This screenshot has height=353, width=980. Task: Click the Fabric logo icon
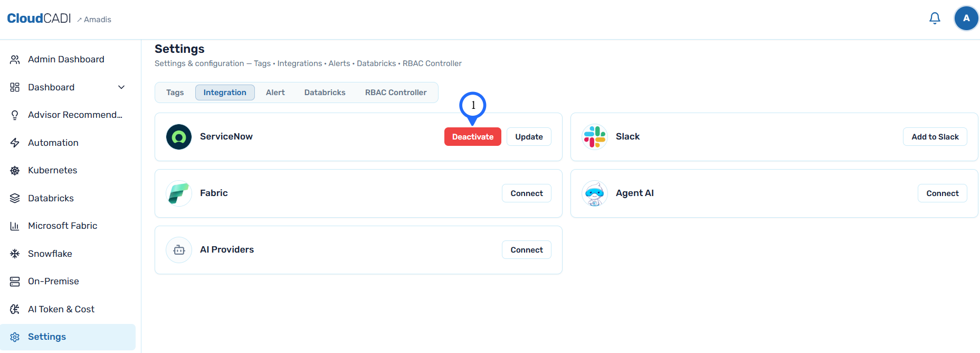[179, 193]
